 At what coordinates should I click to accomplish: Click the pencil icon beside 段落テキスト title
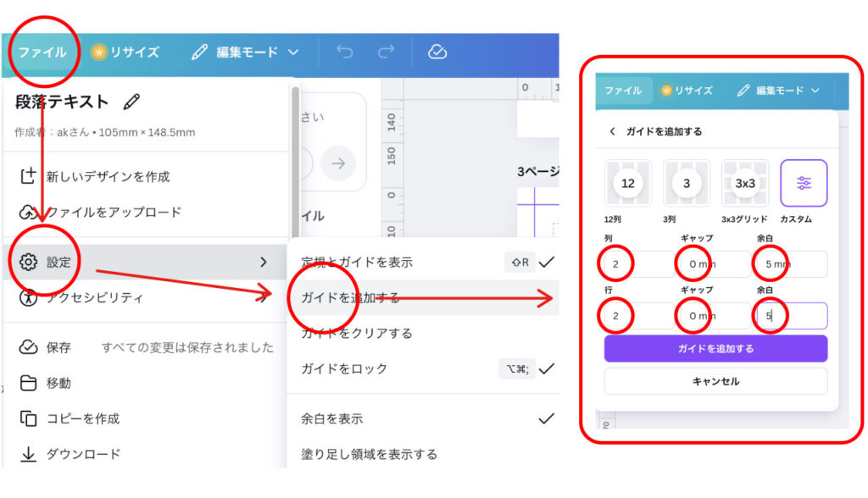coord(131,102)
